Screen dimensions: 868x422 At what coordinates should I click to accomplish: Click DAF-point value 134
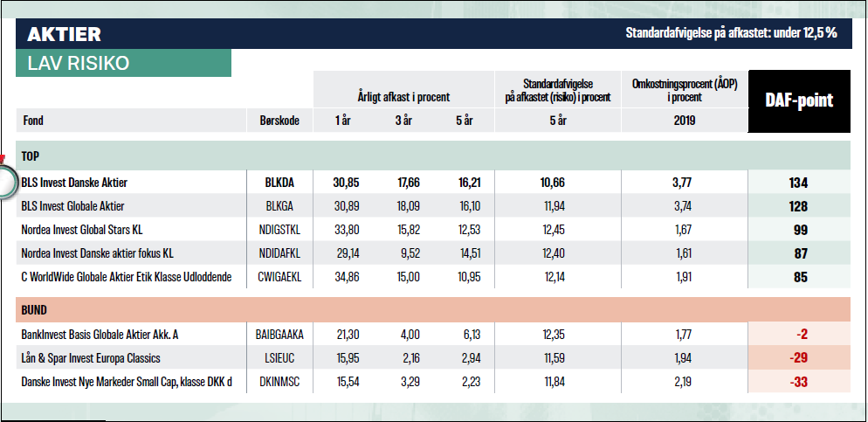(x=798, y=183)
